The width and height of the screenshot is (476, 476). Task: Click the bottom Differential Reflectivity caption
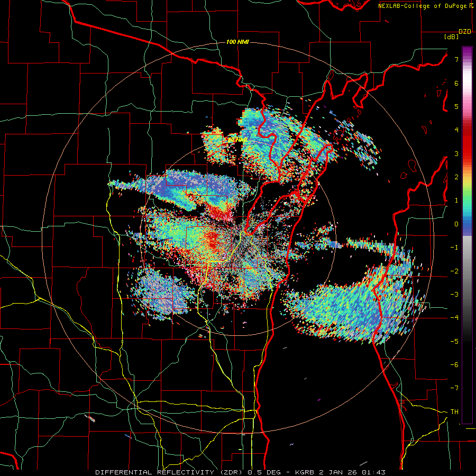240,472
